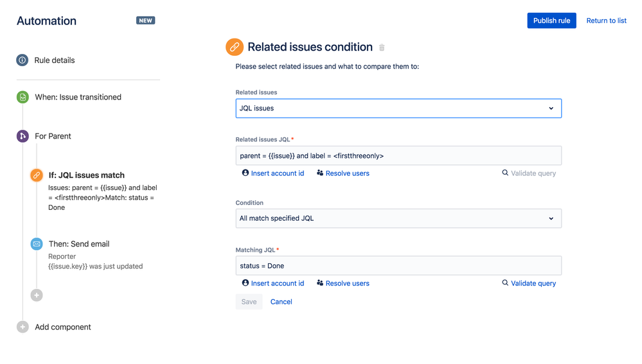
Task: Click Resolve users under Matching JQL
Action: pos(343,283)
